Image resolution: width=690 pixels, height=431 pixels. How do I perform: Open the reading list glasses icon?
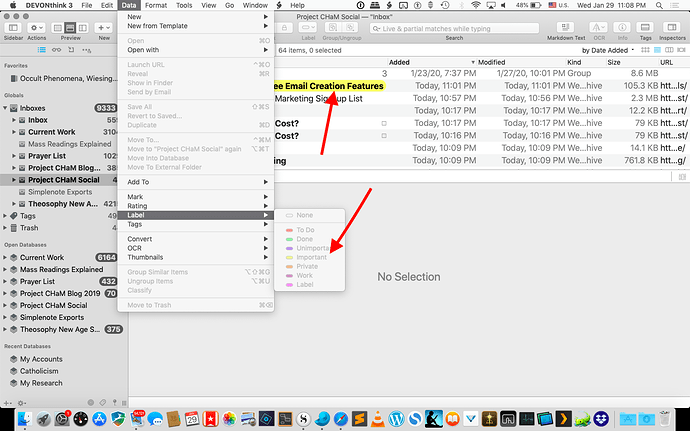pos(57,50)
